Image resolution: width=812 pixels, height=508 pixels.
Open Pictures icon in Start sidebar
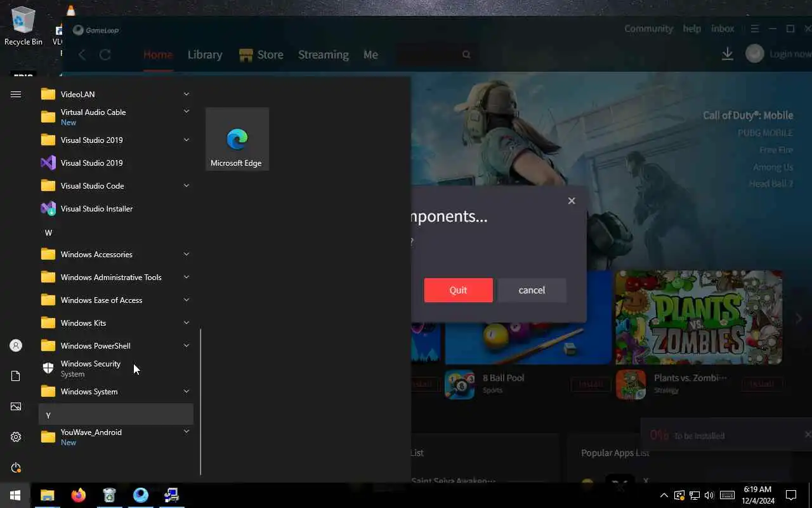pyautogui.click(x=16, y=406)
